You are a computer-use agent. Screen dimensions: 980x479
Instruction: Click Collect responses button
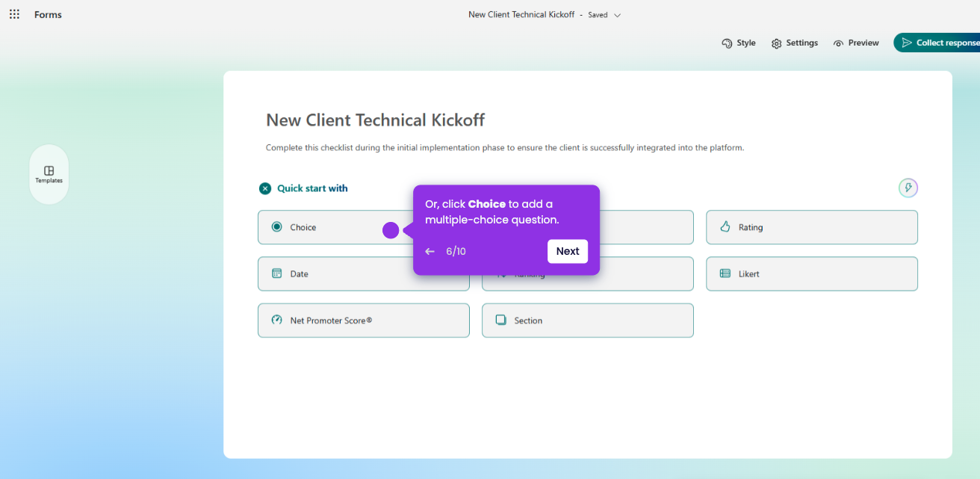[937, 43]
